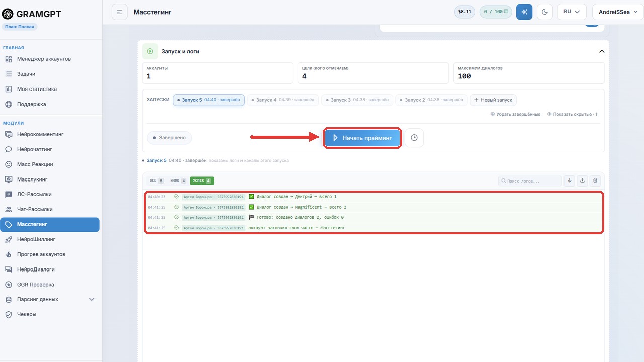644x362 pixels.
Task: Open the schedule clock icon button
Action: point(414,138)
